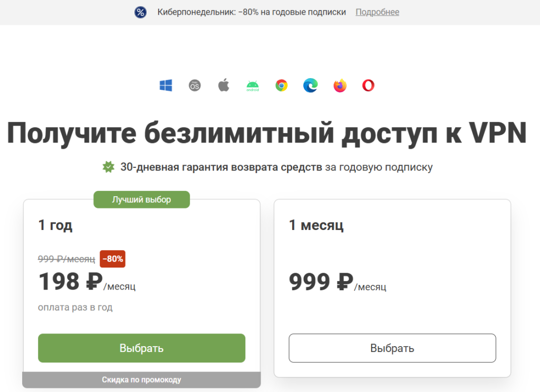
Task: Choose the Microsoft Edge browser icon
Action: 311,85
